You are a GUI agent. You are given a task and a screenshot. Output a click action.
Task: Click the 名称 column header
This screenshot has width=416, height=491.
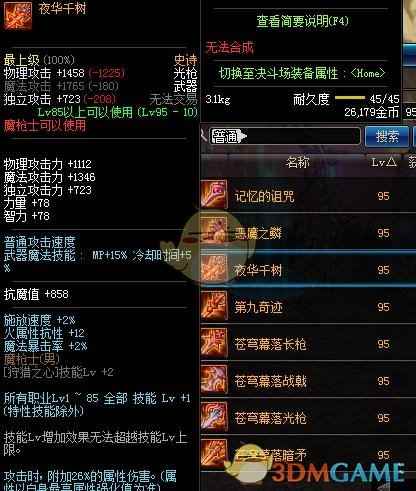298,162
